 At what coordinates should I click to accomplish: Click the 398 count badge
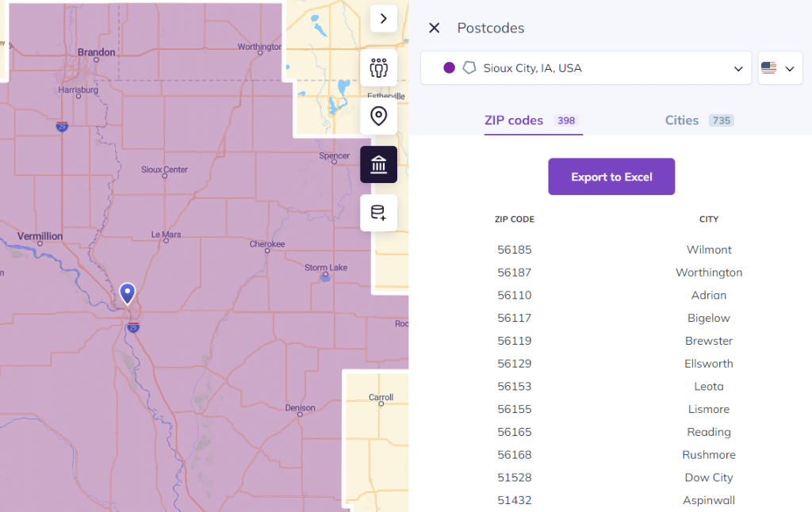[566, 120]
